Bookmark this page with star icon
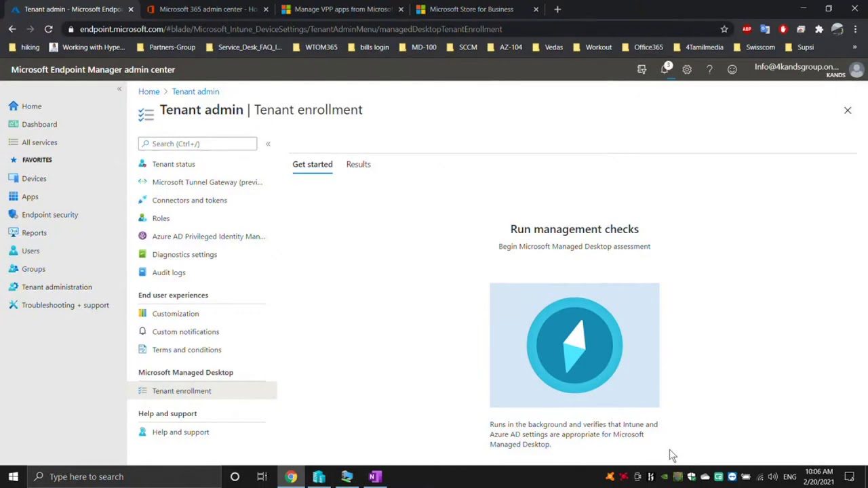Image resolution: width=868 pixels, height=488 pixels. tap(724, 29)
